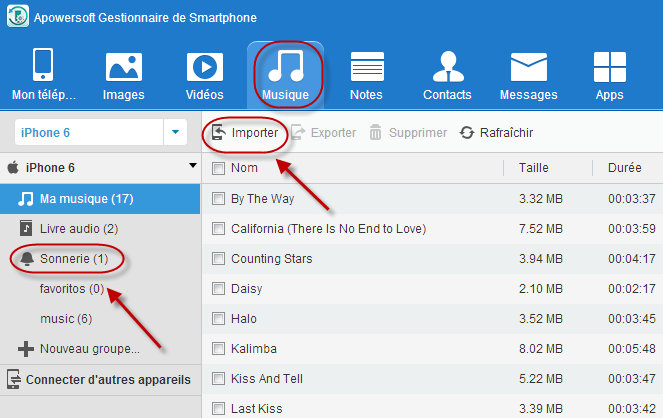Viewport: 663px width, 418px height.
Task: Click the Rafraîchir refresh arrows icon
Action: 467,133
